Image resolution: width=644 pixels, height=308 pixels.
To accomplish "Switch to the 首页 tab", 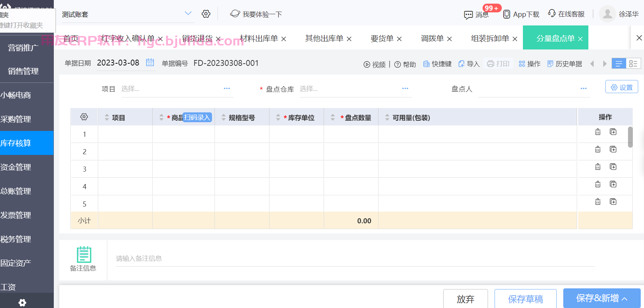I will [x=71, y=38].
